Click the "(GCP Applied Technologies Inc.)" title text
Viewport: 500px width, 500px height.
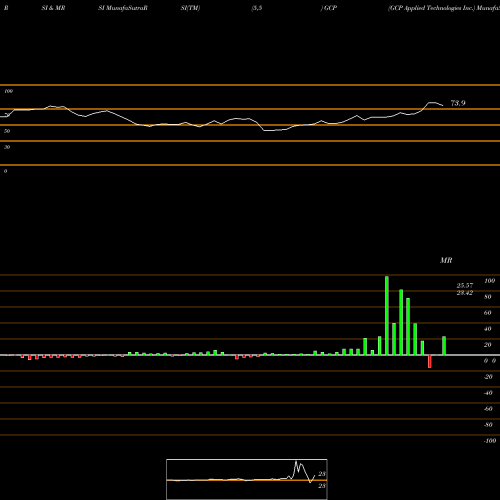click(x=431, y=8)
